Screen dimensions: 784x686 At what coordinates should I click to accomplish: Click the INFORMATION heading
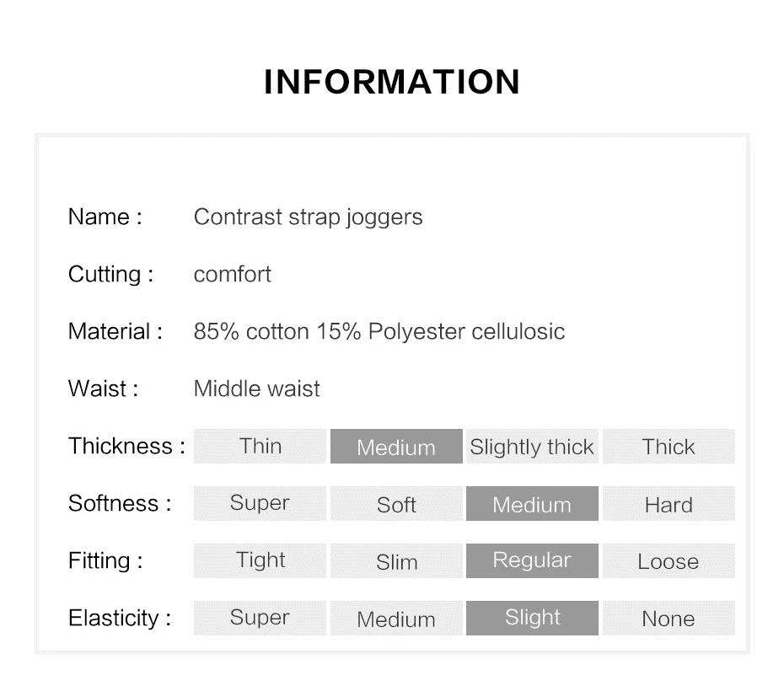pos(392,82)
